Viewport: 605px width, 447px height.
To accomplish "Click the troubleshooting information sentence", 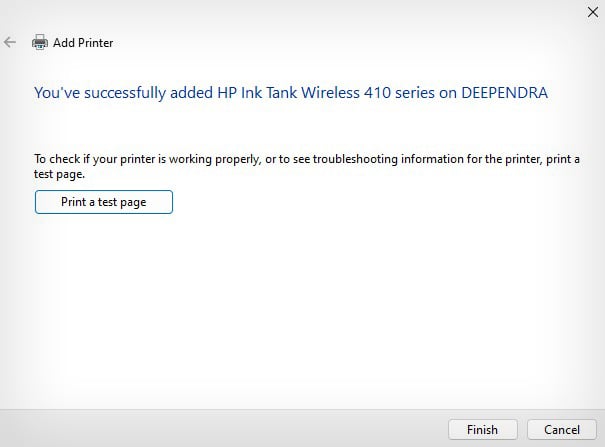I will point(307,166).
